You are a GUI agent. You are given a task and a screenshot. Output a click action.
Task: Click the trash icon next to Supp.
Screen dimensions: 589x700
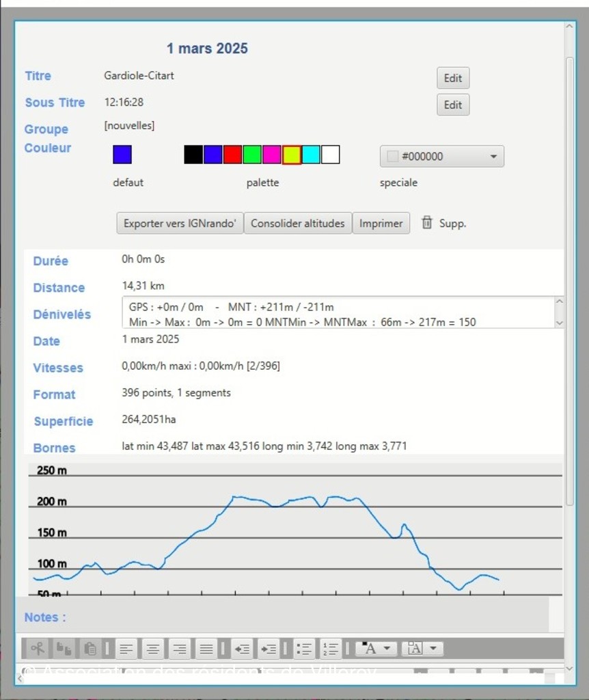[x=427, y=223]
